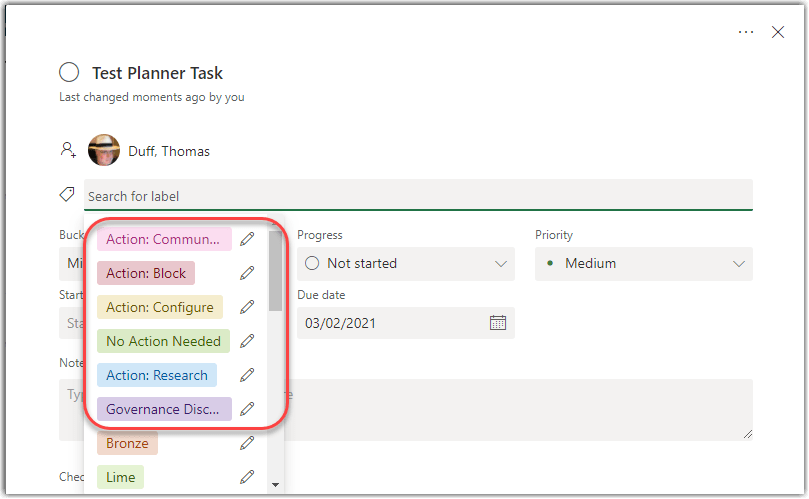Open calendar picker for Due date
809x499 pixels.
(x=497, y=323)
